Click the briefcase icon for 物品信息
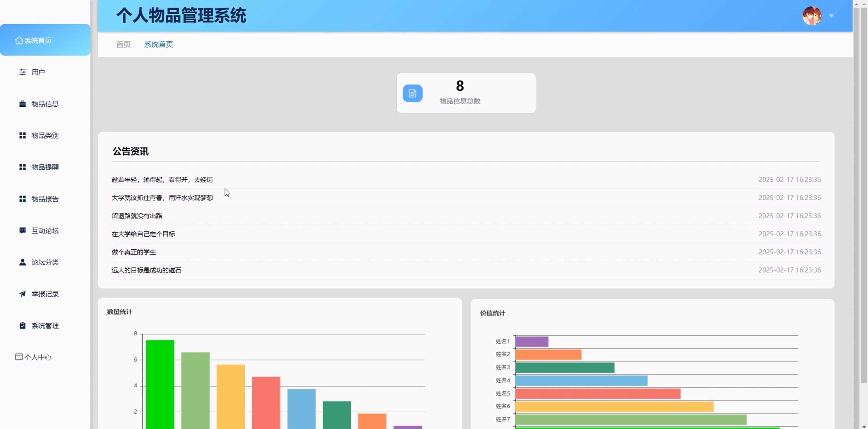This screenshot has width=868, height=429. click(x=23, y=104)
